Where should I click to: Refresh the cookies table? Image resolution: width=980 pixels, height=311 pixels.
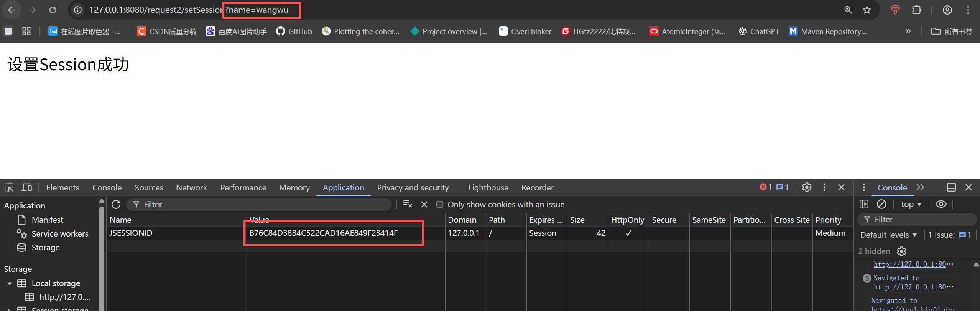click(116, 205)
